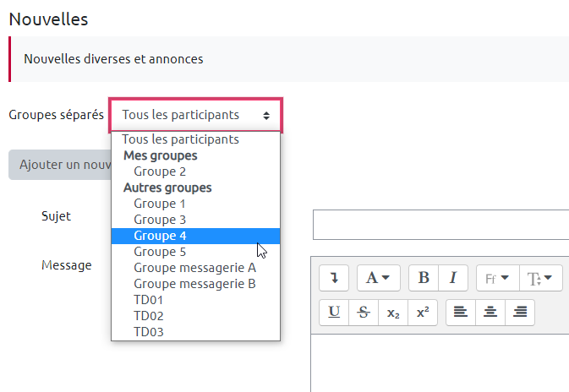Center-align the message text
The width and height of the screenshot is (569, 392).
(x=490, y=312)
